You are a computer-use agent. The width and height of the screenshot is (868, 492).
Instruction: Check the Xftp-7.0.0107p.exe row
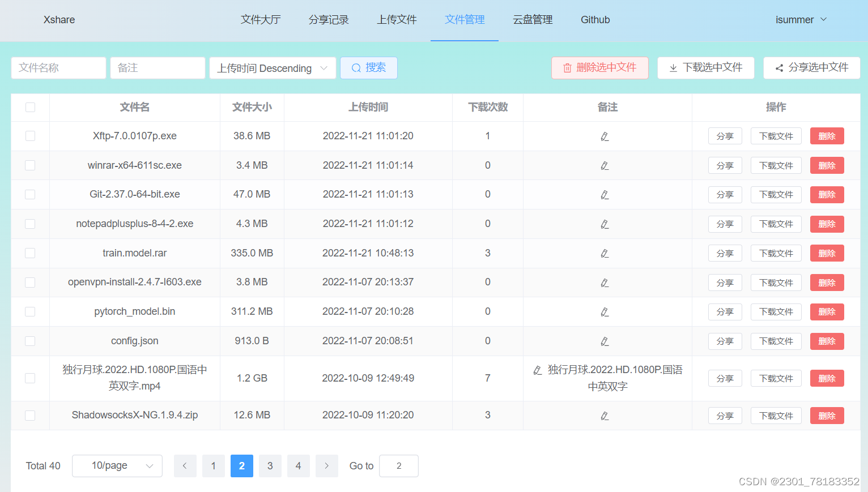click(31, 136)
